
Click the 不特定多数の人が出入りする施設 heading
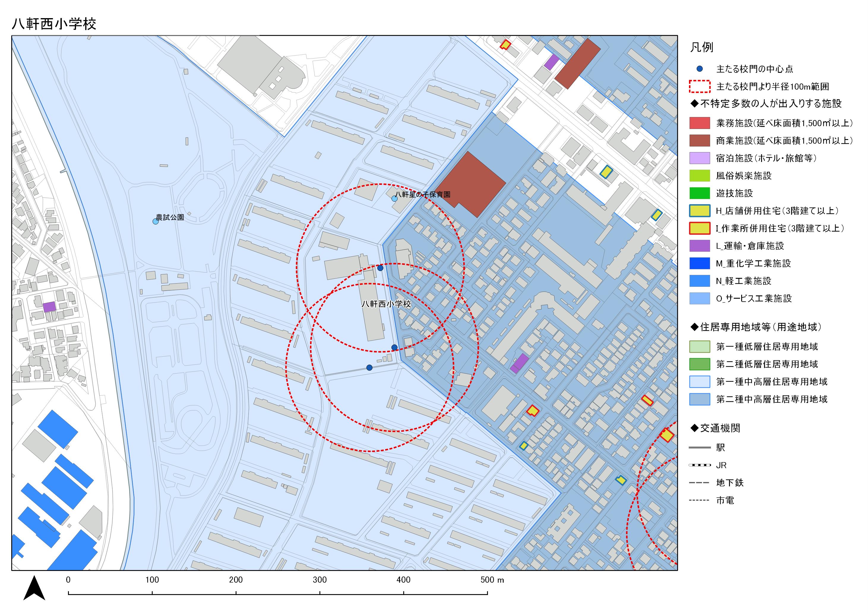pos(766,104)
